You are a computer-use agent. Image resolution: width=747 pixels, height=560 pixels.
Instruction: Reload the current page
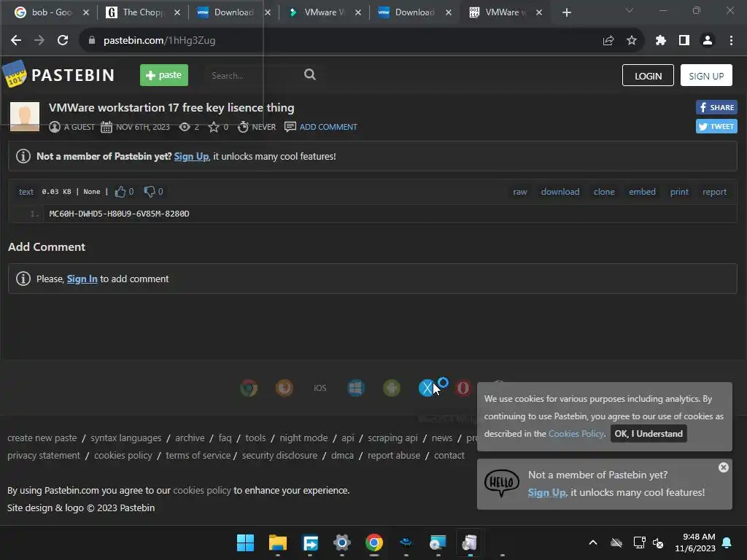63,41
